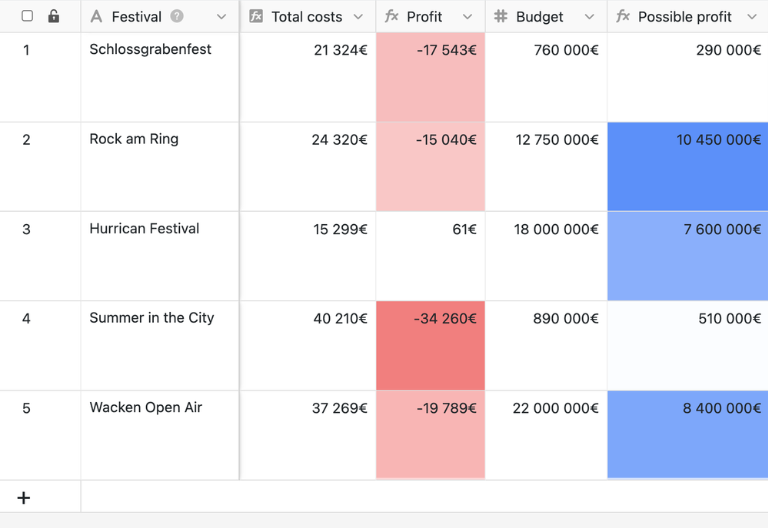The width and height of the screenshot is (768, 528).
Task: Add a new row with plus button
Action: pyautogui.click(x=24, y=498)
